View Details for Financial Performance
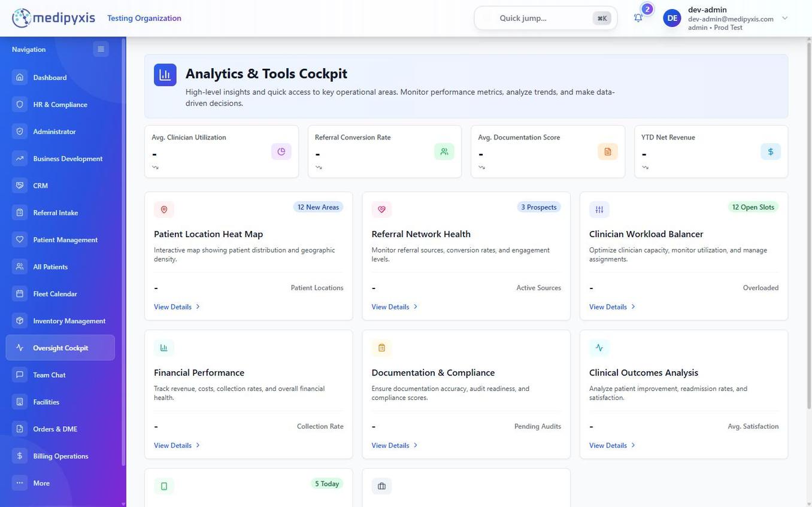Viewport: 812px width, 507px height. click(x=177, y=445)
